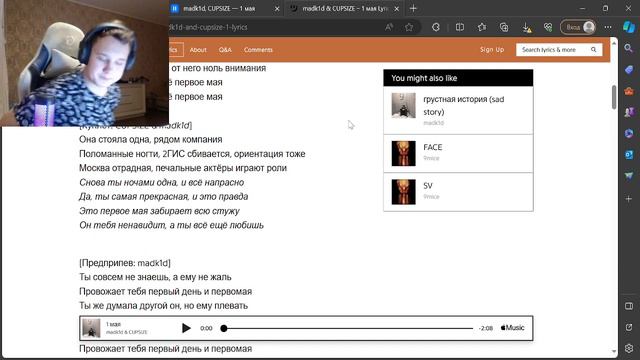This screenshot has height=360, width=640.
Task: Go to the Q&A section
Action: (x=225, y=50)
